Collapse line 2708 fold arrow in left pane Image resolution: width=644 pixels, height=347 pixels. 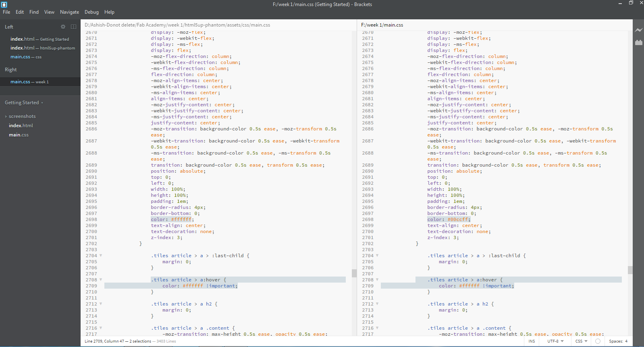click(101, 280)
